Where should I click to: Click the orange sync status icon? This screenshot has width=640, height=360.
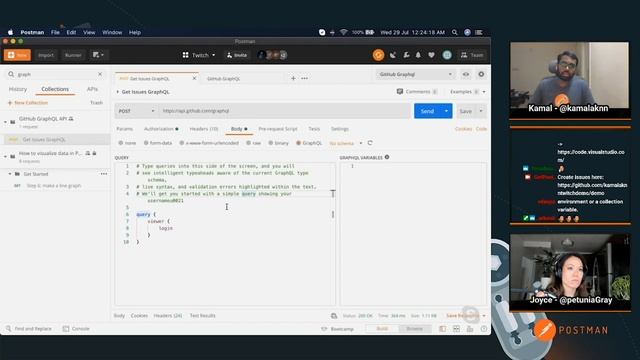378,55
